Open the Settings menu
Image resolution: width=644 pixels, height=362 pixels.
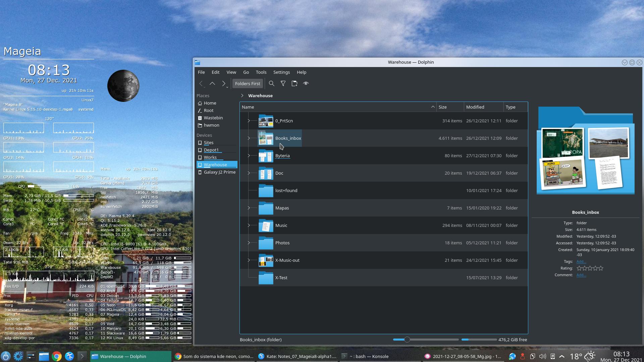(x=281, y=72)
